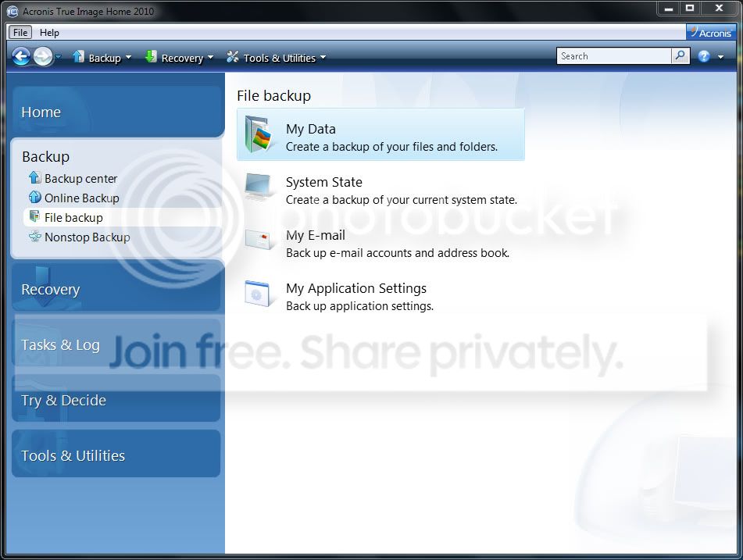Open Tools & Utilities sidebar section
Screen dimensions: 743x560
[116, 455]
